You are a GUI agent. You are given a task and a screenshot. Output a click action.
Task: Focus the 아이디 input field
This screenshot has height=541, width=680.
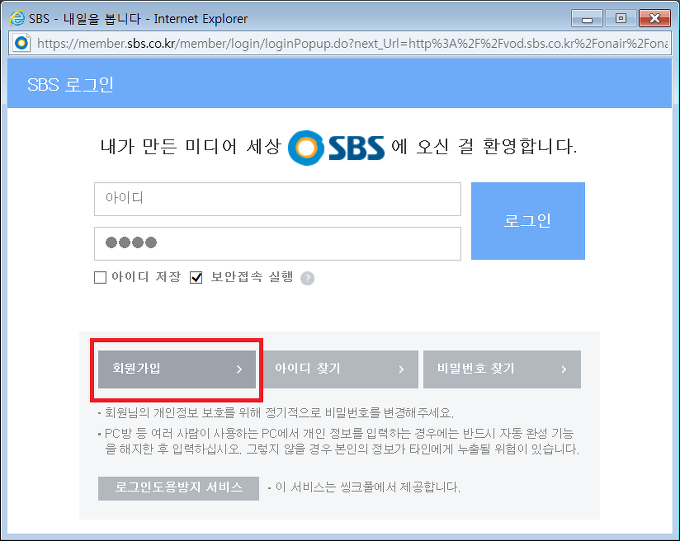click(278, 199)
